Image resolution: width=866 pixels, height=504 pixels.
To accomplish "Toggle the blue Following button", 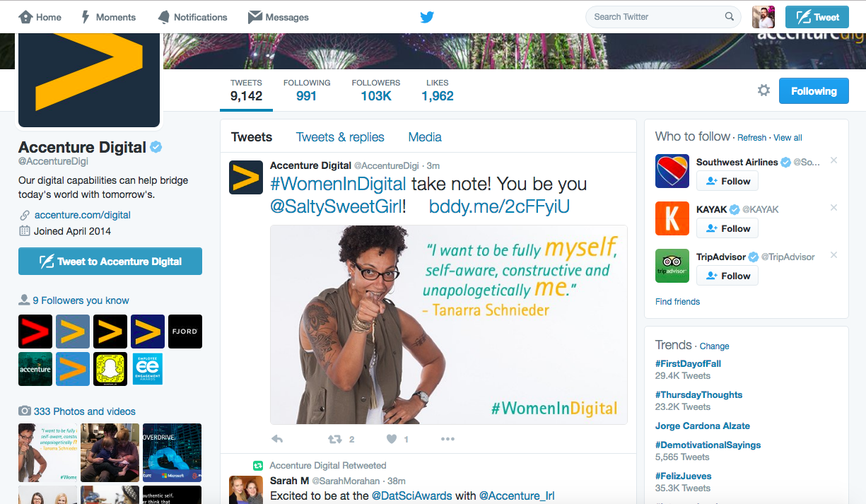I will pos(814,91).
